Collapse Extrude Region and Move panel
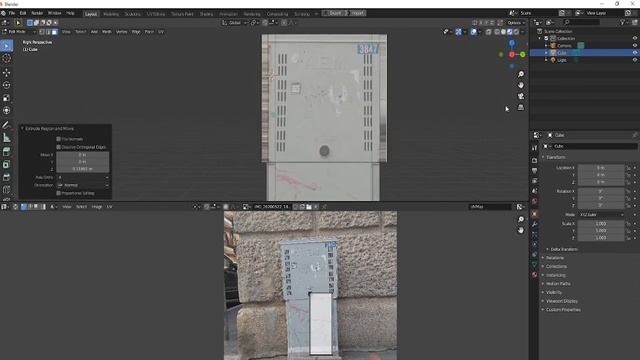640x360 pixels. point(22,129)
